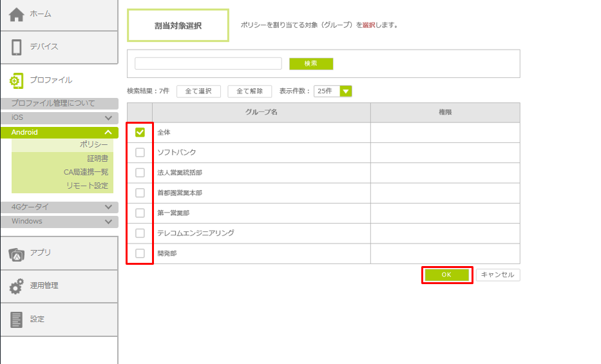This screenshot has height=364, width=601.
Task: Check the ソフトバンク group checkbox
Action: pyautogui.click(x=140, y=153)
